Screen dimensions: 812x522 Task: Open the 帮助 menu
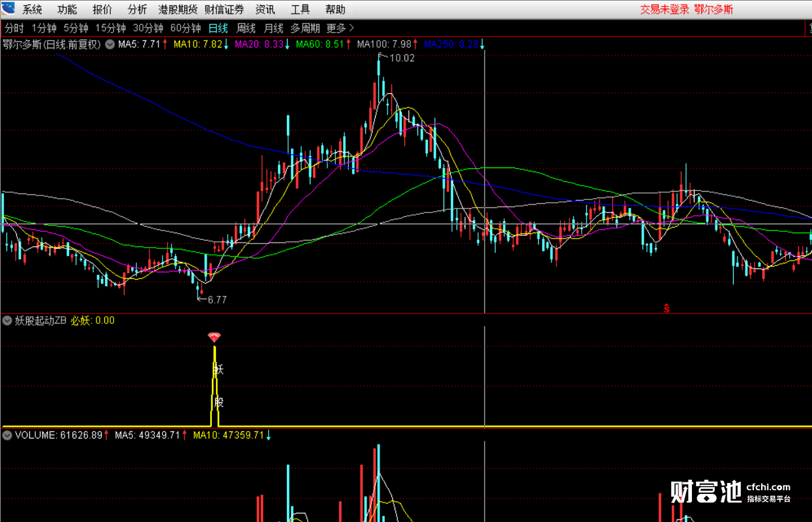[x=336, y=10]
